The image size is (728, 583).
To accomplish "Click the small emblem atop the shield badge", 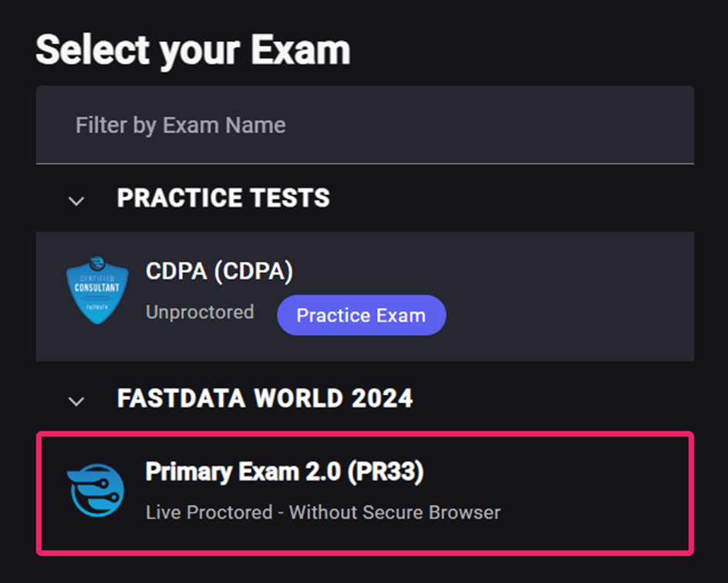I will click(x=97, y=263).
